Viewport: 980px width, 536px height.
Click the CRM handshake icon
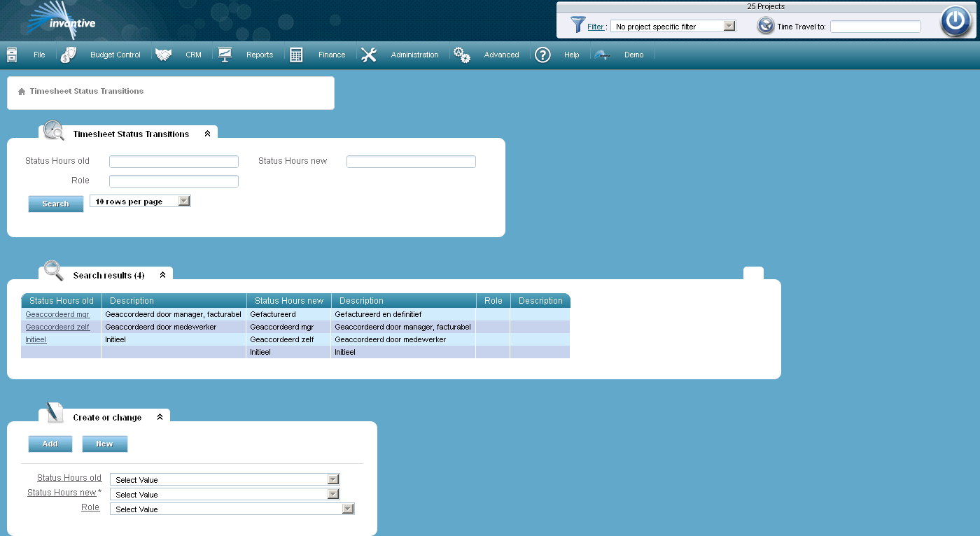click(163, 53)
